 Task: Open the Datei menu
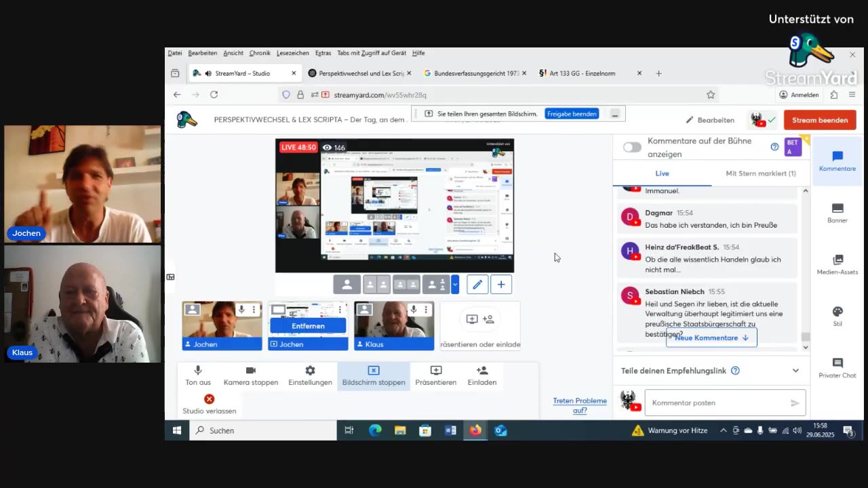click(175, 53)
